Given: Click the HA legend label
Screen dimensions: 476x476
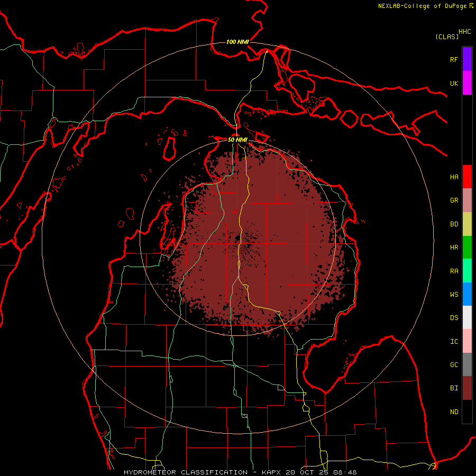Looking at the screenshot, I should [454, 177].
